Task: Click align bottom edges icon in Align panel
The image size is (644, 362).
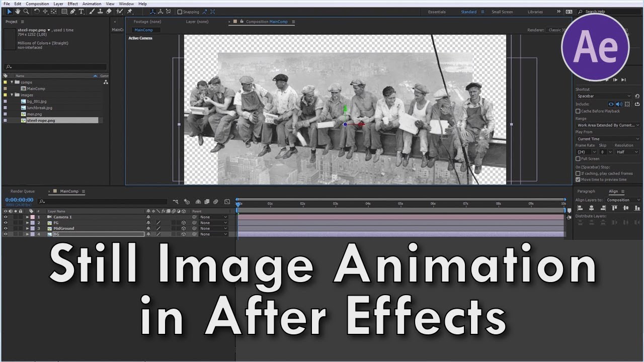Action: (637, 208)
